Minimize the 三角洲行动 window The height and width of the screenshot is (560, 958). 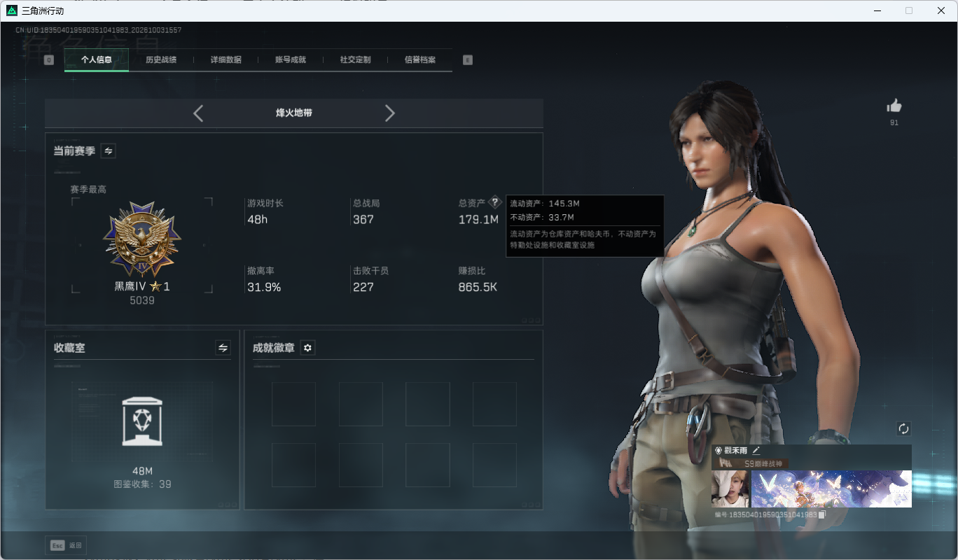pos(878,10)
